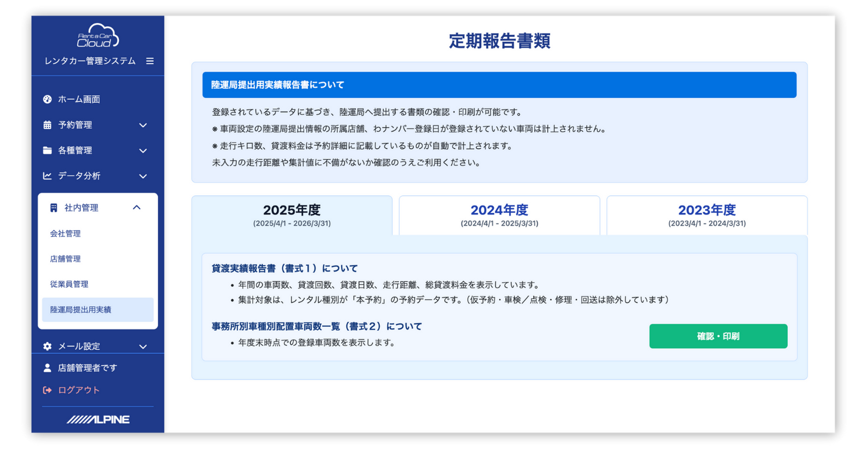Image resolution: width=868 pixels, height=451 pixels.
Task: Click the ALPINE logo at bottom
Action: pyautogui.click(x=98, y=419)
